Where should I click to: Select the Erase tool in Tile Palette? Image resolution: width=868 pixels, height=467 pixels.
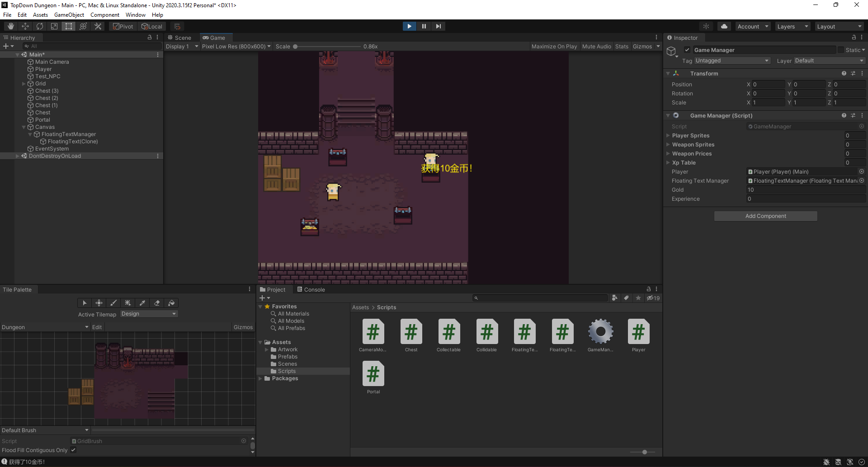tap(157, 303)
